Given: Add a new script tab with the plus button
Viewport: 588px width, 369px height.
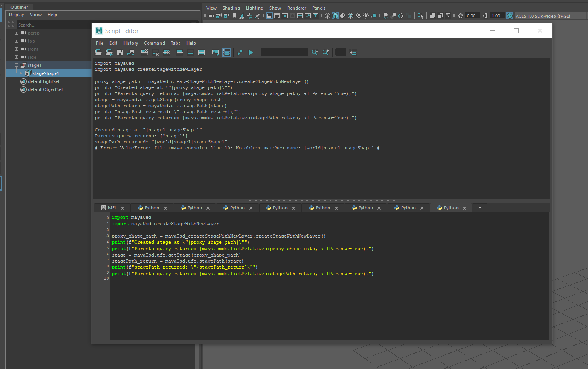Looking at the screenshot, I should point(480,207).
